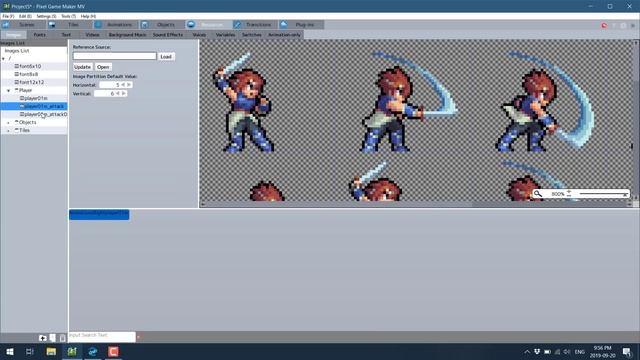Focus the Input Search Text field
The height and width of the screenshot is (360, 640).
(x=102, y=336)
